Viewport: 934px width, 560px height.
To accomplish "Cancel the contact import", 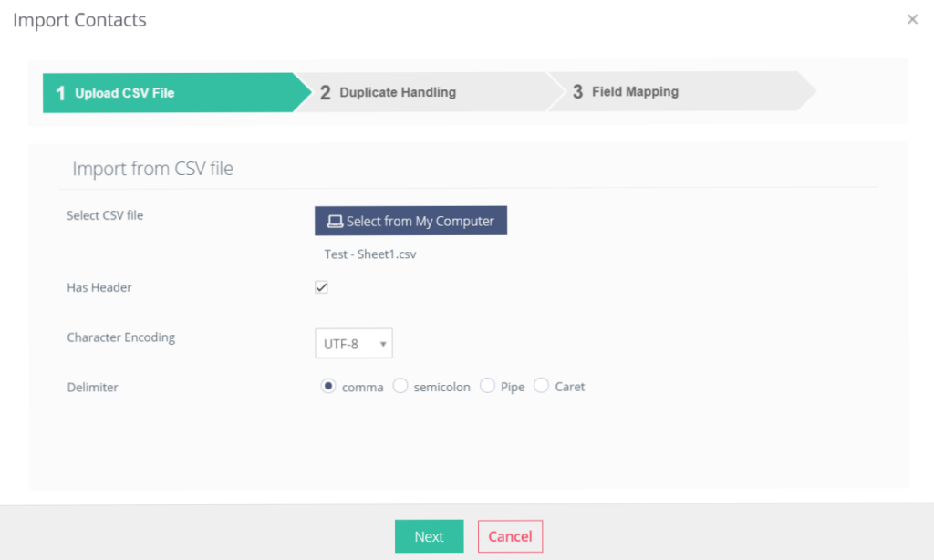I will click(x=510, y=536).
